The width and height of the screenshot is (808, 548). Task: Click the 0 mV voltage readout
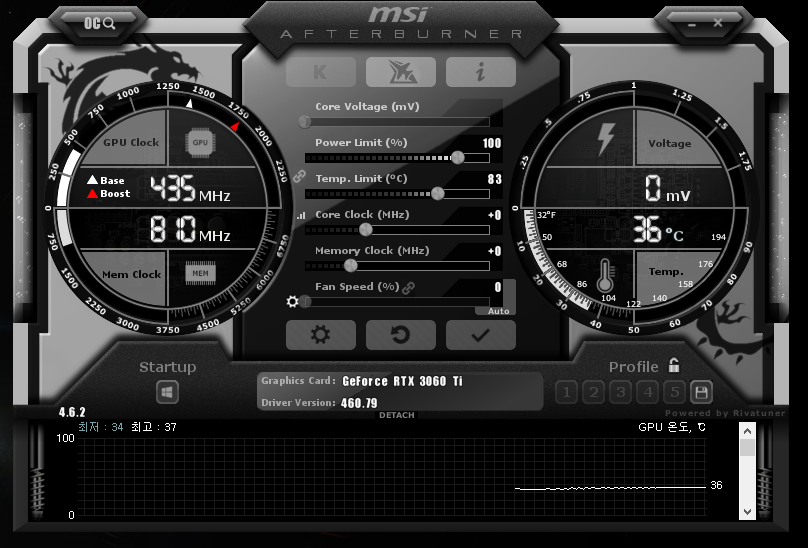click(x=667, y=188)
